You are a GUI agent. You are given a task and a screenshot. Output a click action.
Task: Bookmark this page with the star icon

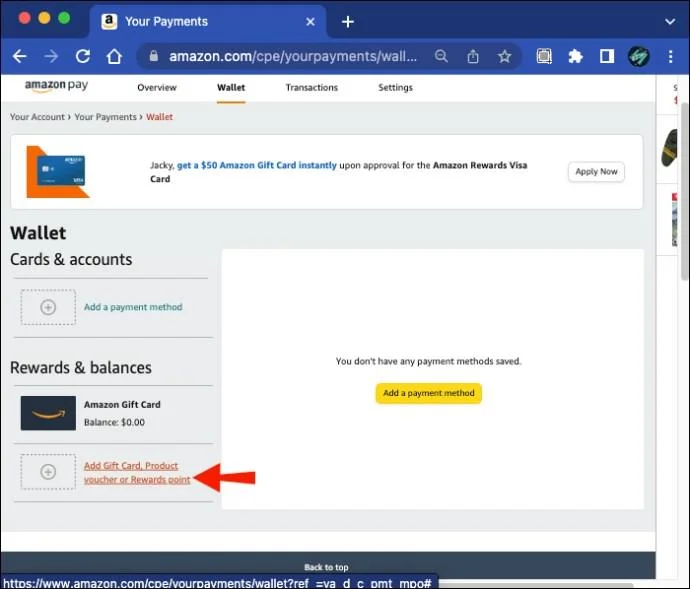click(x=504, y=56)
